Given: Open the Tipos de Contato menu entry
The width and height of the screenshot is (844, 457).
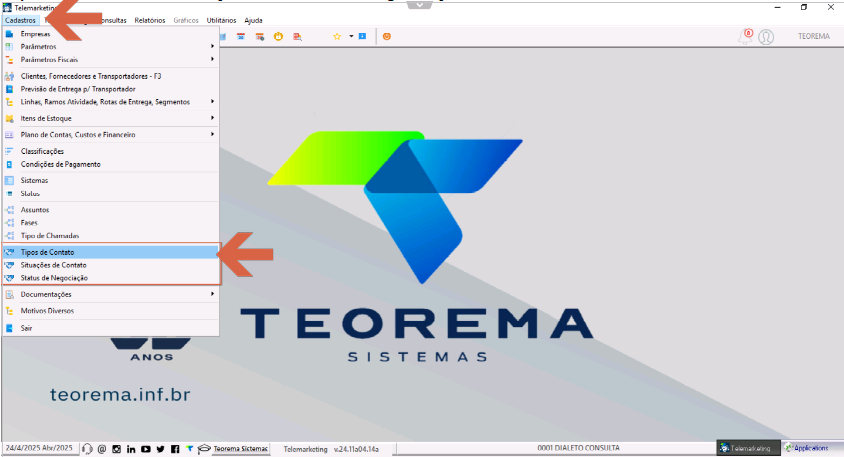Looking at the screenshot, I should (x=111, y=252).
